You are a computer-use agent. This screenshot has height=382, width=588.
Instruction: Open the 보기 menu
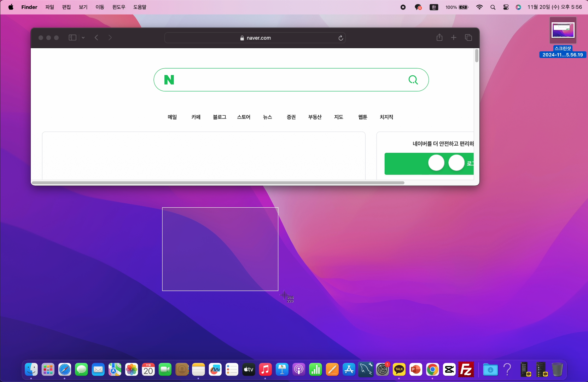coord(83,7)
